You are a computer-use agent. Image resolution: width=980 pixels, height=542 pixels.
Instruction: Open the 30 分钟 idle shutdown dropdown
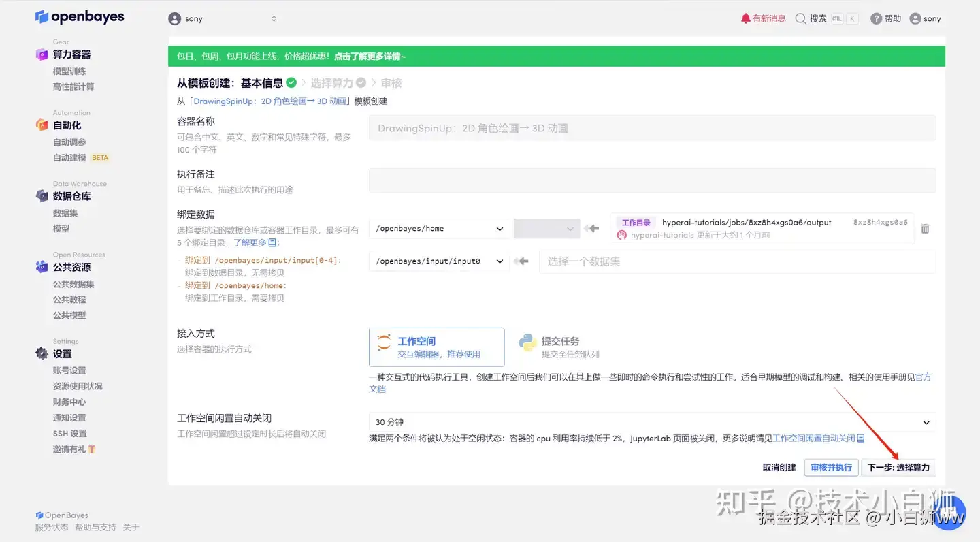point(652,422)
